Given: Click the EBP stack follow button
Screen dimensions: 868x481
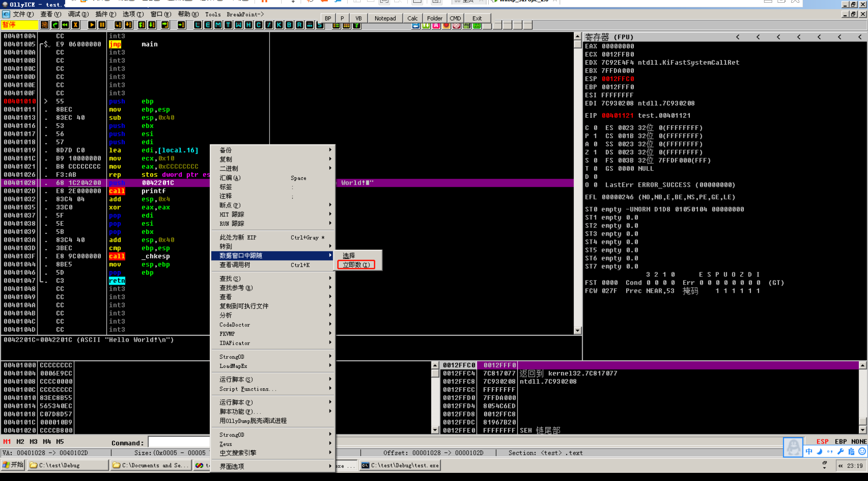Looking at the screenshot, I should [841, 442].
